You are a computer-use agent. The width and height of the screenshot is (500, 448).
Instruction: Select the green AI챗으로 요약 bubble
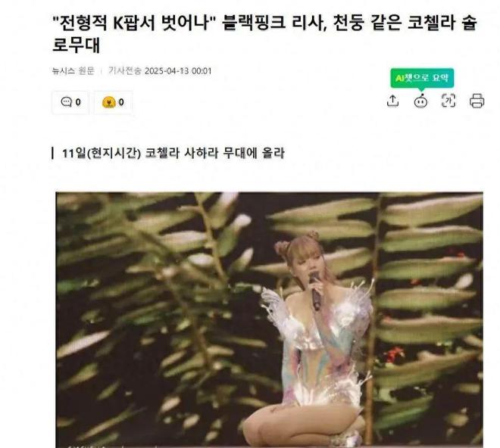click(x=422, y=78)
